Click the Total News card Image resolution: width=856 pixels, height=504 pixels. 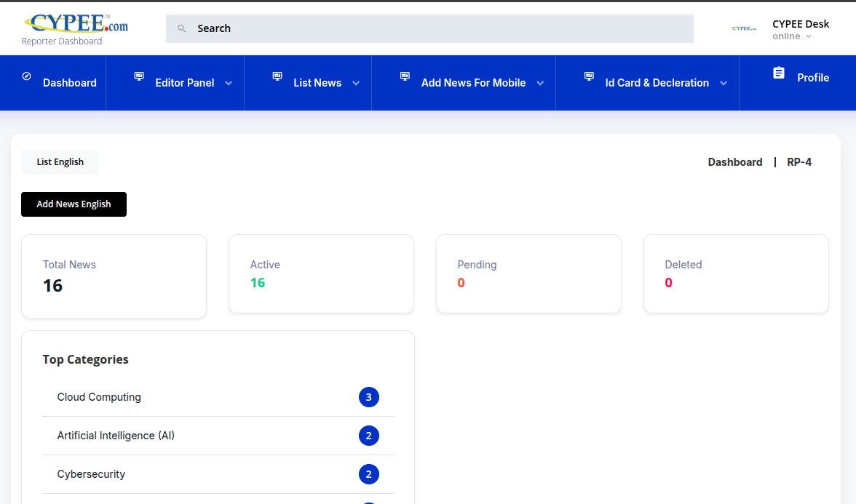tap(114, 276)
